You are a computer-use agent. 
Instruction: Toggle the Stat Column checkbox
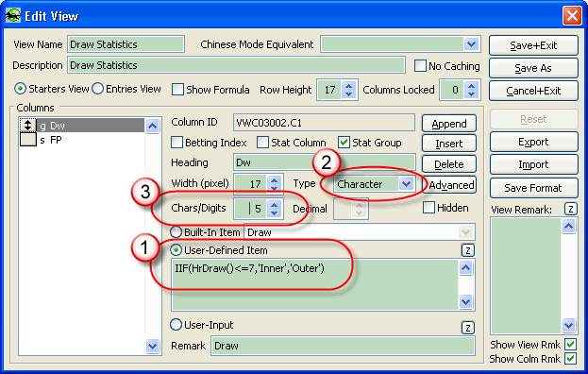262,143
